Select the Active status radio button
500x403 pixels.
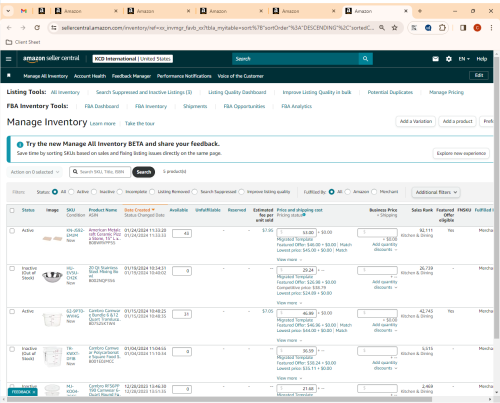click(x=71, y=192)
